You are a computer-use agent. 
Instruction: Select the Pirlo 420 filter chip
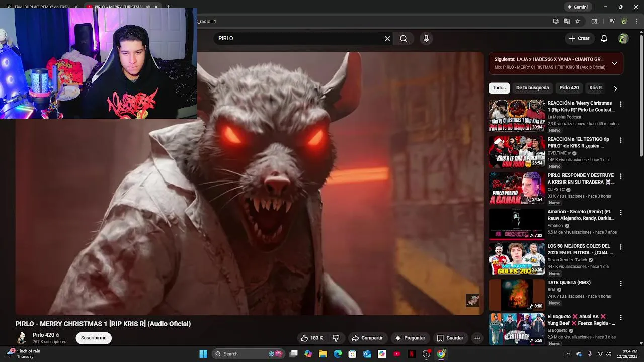point(569,88)
